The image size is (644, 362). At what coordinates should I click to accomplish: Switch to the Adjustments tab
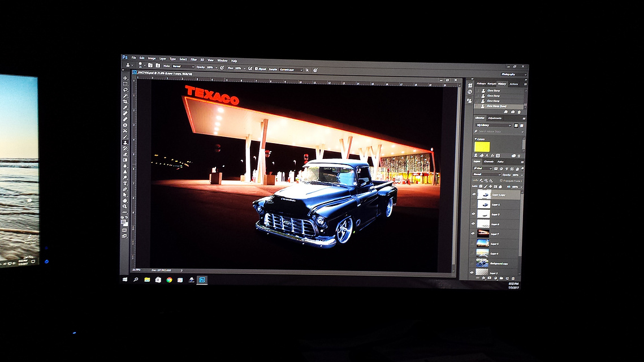pos(495,118)
